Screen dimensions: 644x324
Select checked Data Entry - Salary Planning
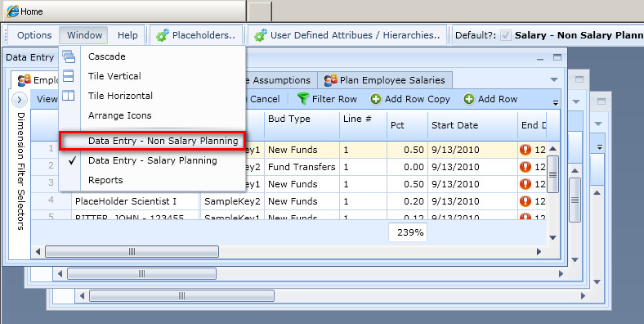(x=152, y=160)
